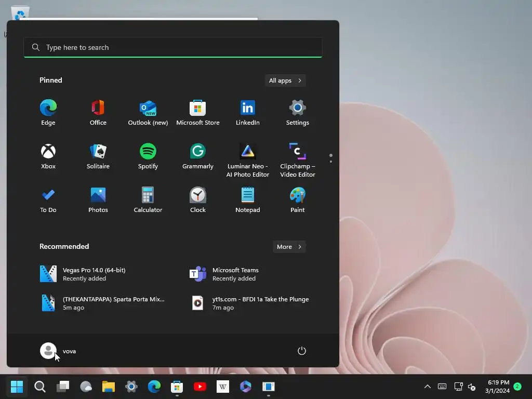Open Microsoft Edge on taskbar
The width and height of the screenshot is (532, 399).
click(x=154, y=387)
